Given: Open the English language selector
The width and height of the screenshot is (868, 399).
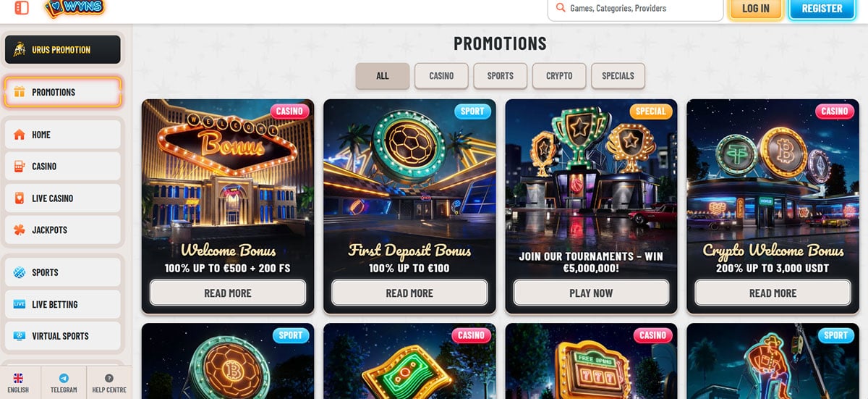Looking at the screenshot, I should pos(19,383).
